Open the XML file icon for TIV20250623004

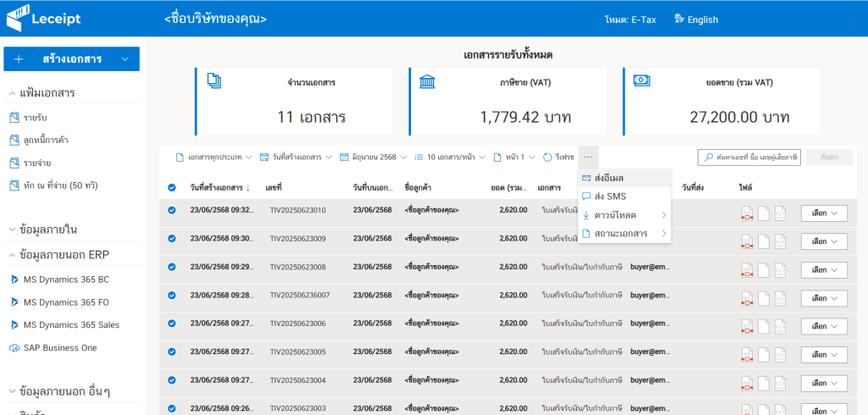click(780, 383)
